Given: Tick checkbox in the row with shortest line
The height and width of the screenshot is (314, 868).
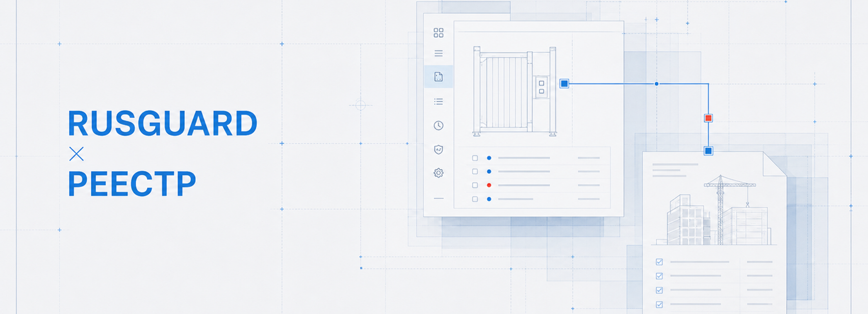Looking at the screenshot, I should (475, 199).
